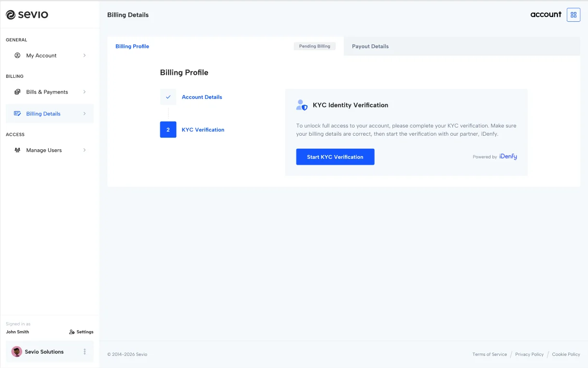588x368 pixels.
Task: Click the KYC identity shield icon
Action: pyautogui.click(x=302, y=105)
